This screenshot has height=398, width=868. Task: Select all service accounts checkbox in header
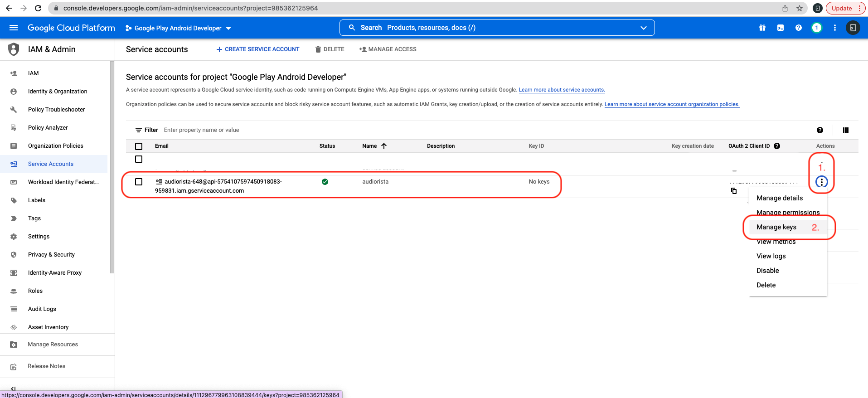[x=139, y=146]
